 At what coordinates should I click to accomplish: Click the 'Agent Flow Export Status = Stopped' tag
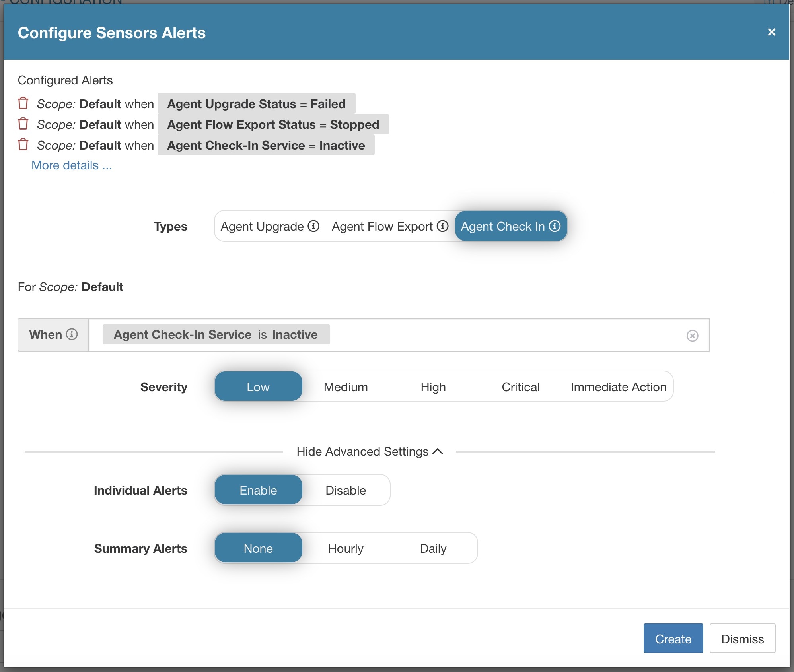click(x=273, y=124)
